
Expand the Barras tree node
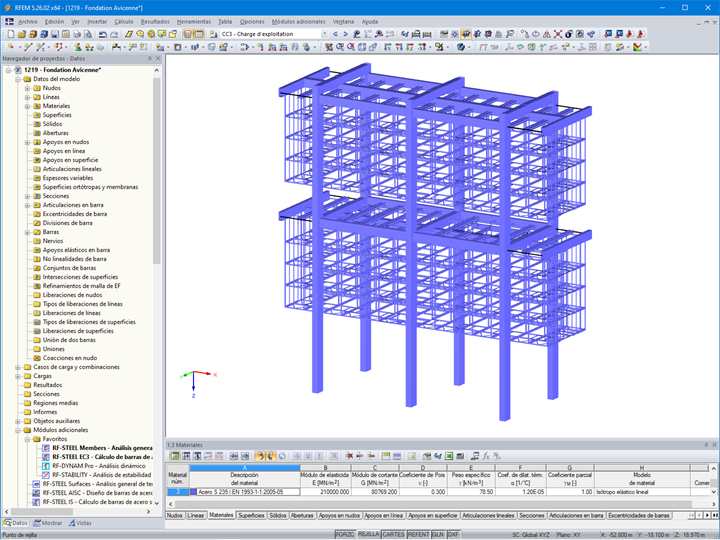pyautogui.click(x=27, y=232)
